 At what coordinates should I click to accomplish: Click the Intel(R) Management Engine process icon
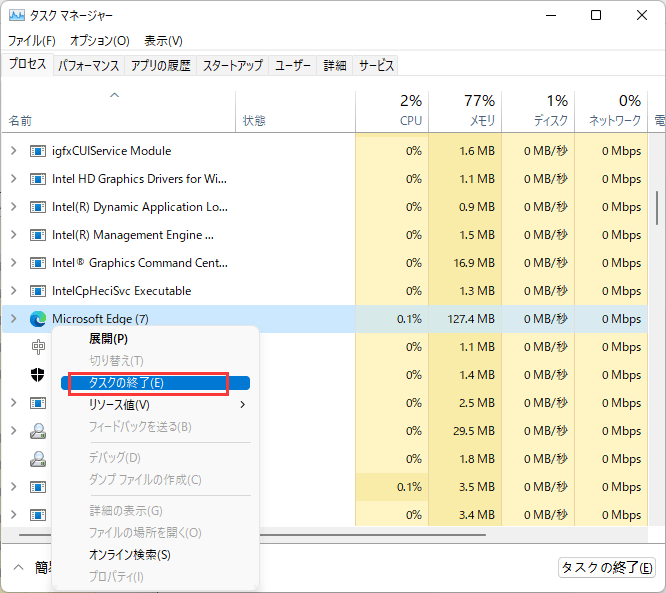(x=38, y=235)
